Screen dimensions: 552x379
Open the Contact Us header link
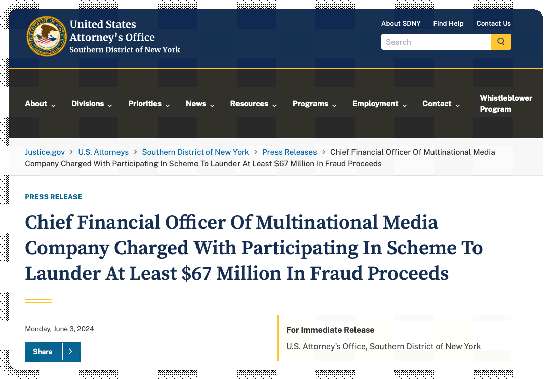tap(493, 24)
